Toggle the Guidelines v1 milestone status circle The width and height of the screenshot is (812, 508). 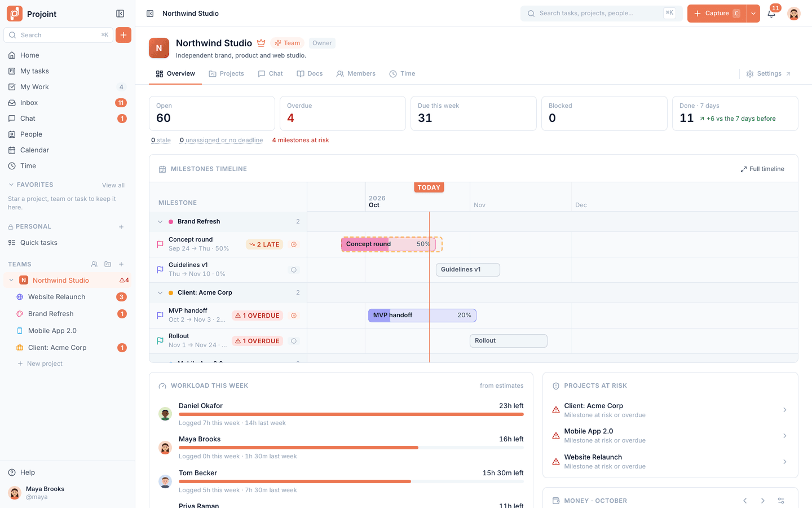point(294,270)
